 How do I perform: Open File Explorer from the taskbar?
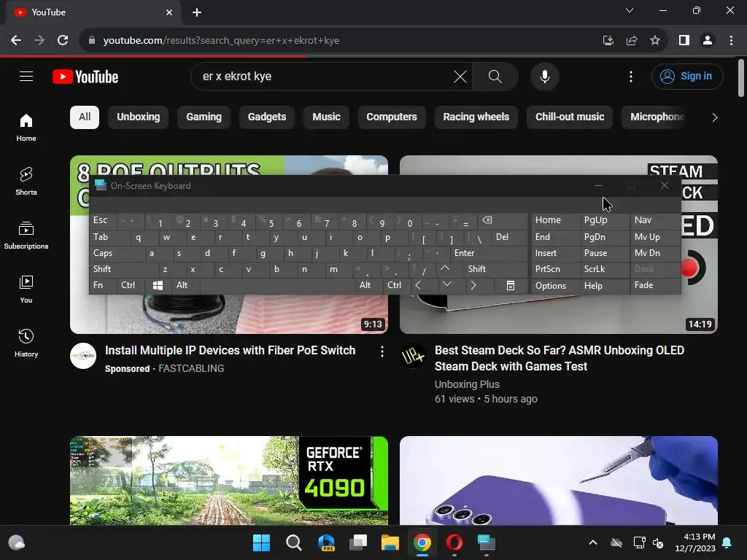tap(390, 542)
